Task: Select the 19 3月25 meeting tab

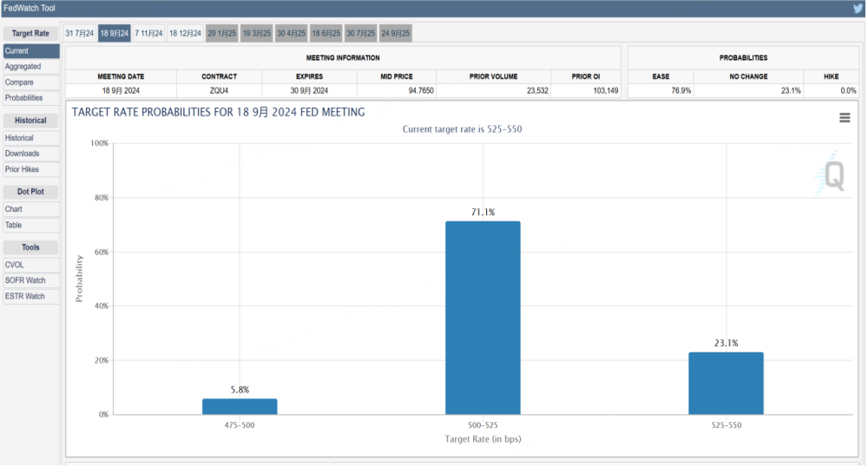Action: [x=257, y=33]
